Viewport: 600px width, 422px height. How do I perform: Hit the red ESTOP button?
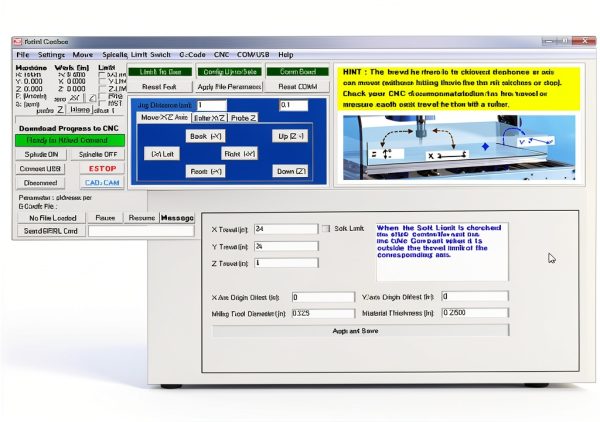(102, 169)
